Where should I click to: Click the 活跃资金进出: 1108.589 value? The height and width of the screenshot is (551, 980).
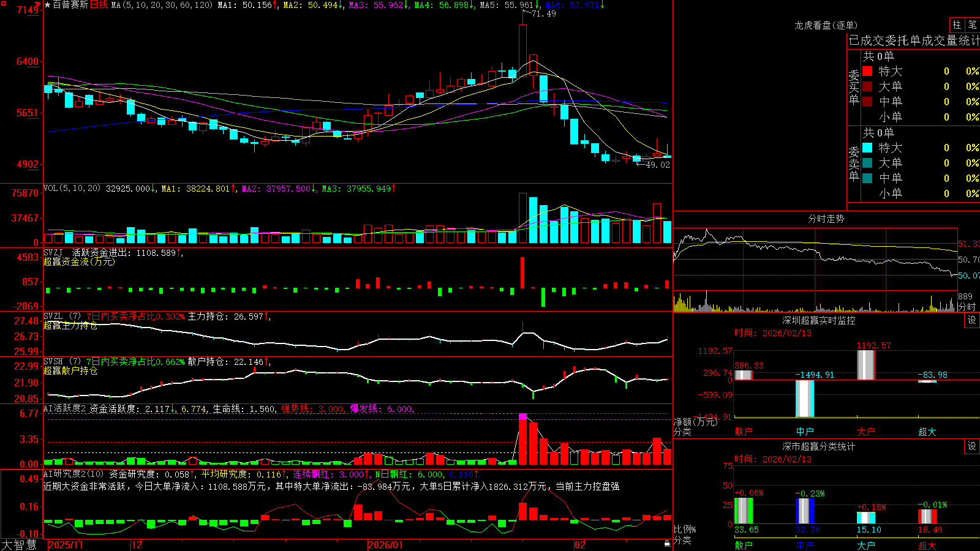(x=124, y=252)
